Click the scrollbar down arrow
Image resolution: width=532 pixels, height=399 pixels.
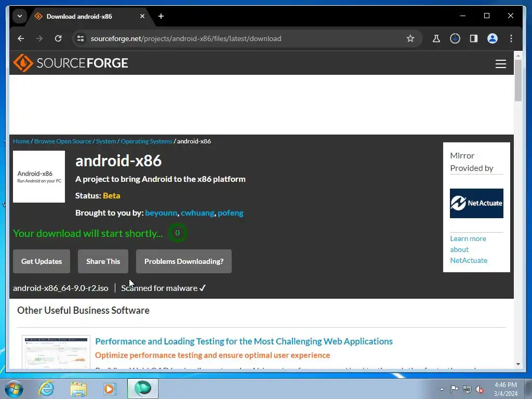coord(518,364)
